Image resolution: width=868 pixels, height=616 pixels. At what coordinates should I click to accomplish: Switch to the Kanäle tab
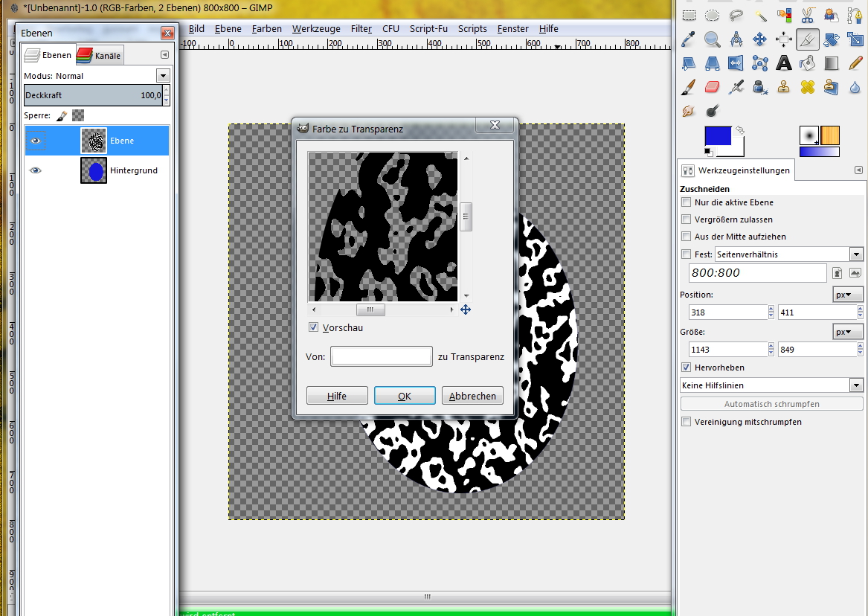tap(100, 55)
